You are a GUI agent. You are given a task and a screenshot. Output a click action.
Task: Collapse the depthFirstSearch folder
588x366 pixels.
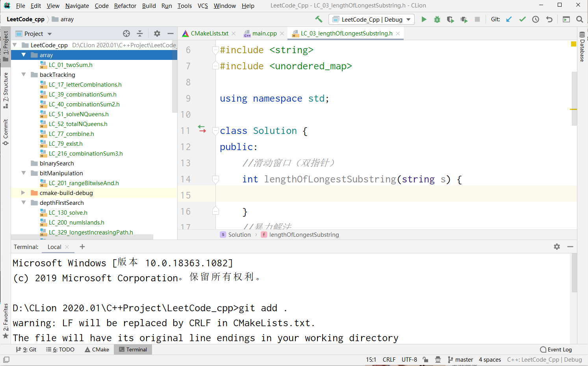pyautogui.click(x=24, y=203)
